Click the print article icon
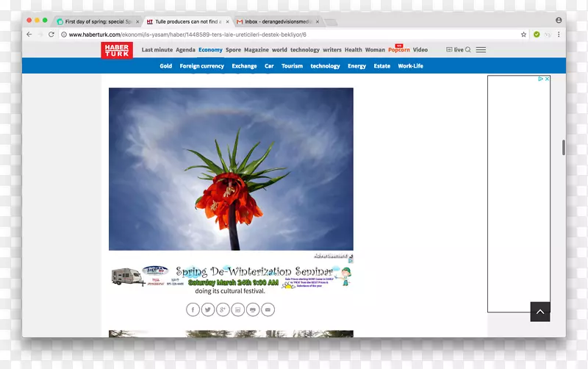This screenshot has width=588, height=369. 253,309
